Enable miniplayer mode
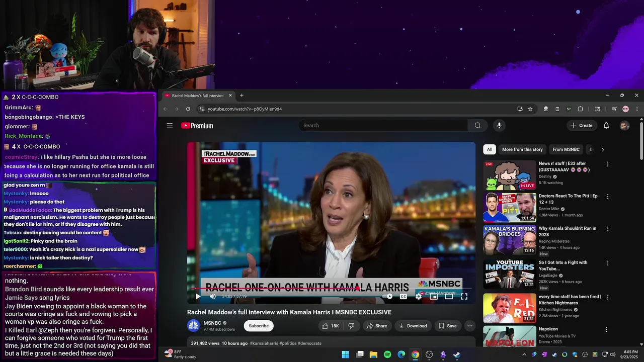The height and width of the screenshot is (362, 644). coord(434,297)
